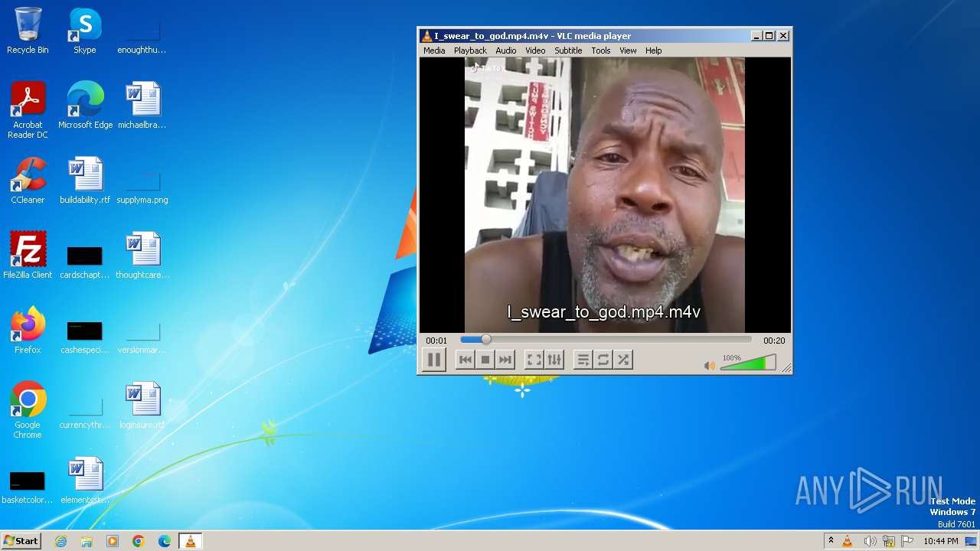
Task: Click the seek bar position handle
Action: (x=485, y=340)
